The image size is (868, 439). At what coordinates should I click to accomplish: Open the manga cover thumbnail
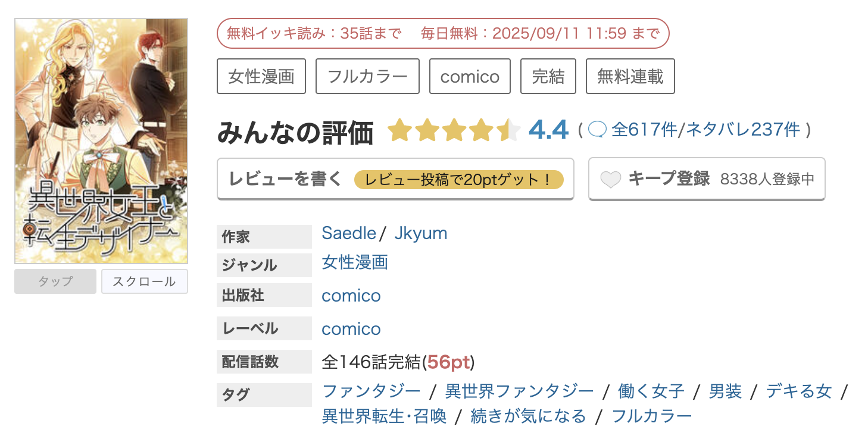point(101,141)
